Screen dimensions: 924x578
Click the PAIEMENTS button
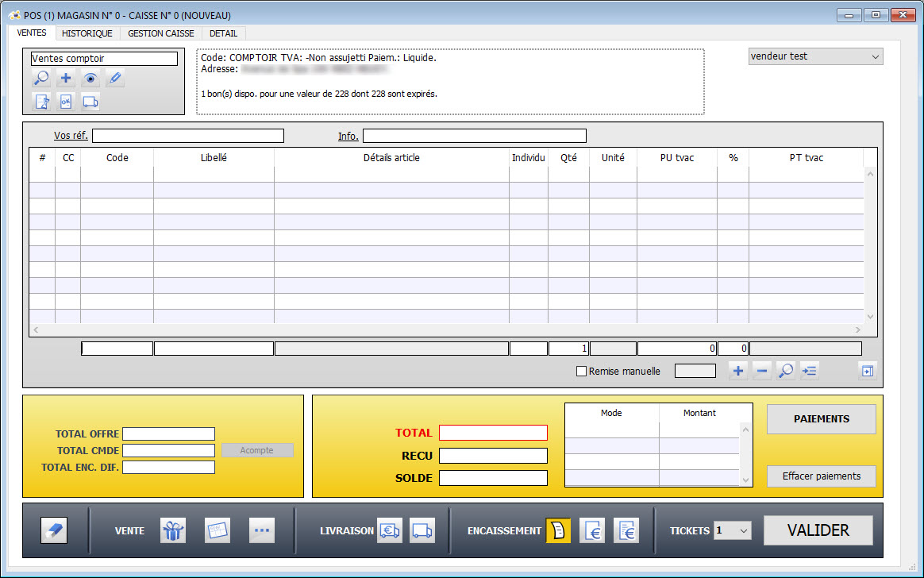click(821, 419)
